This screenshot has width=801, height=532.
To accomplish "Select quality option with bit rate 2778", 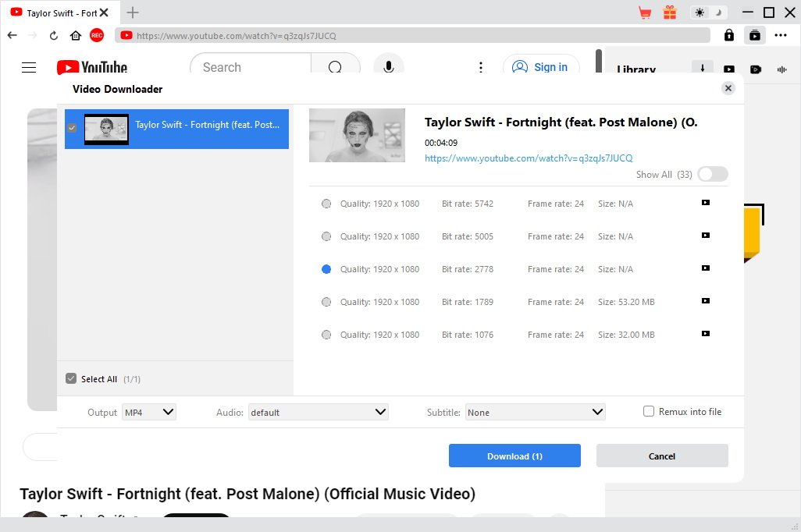I will click(x=326, y=269).
